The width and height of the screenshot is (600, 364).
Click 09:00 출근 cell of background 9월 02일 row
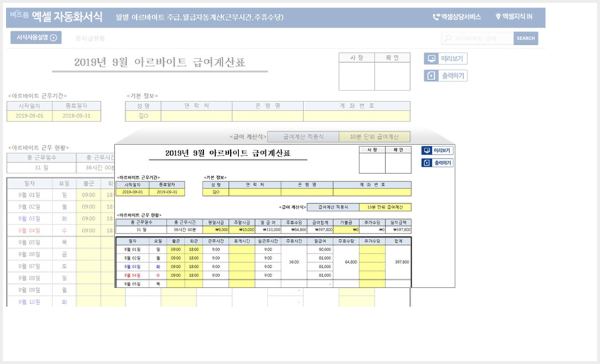pyautogui.click(x=88, y=207)
